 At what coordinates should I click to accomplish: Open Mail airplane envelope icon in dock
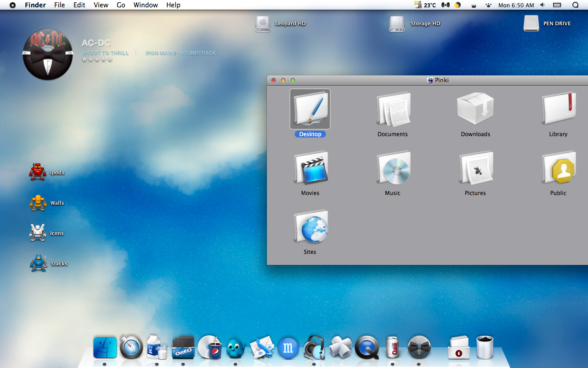click(x=262, y=347)
